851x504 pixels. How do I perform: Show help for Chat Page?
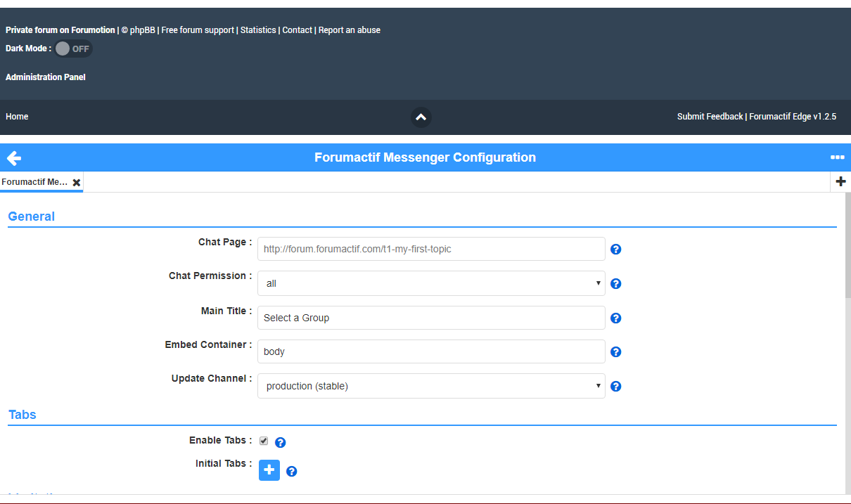615,250
